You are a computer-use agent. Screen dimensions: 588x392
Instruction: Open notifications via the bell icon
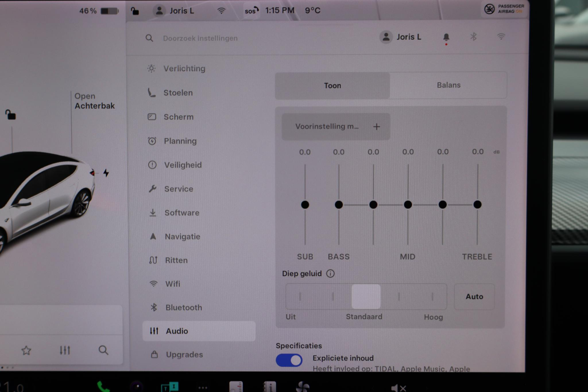coord(446,37)
